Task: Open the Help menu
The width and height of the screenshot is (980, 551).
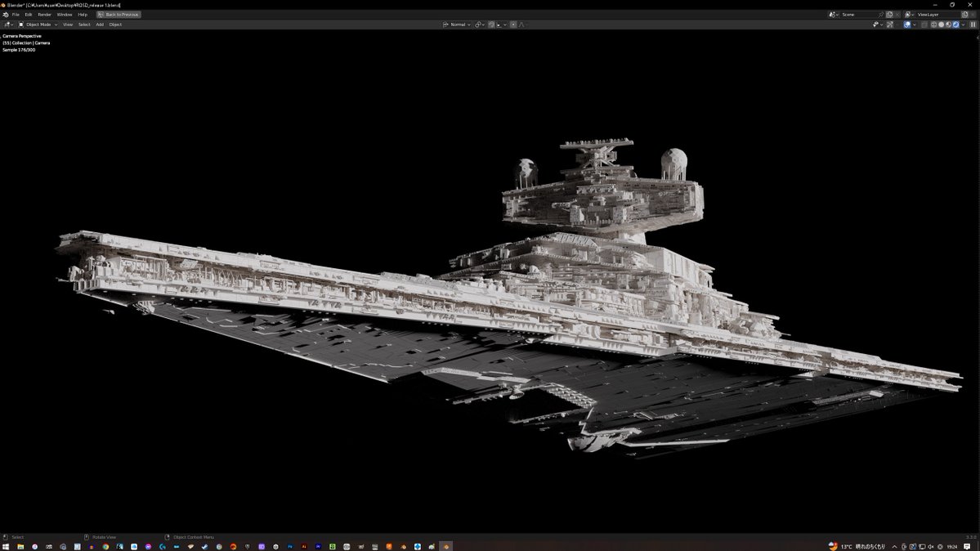Action: (x=83, y=15)
